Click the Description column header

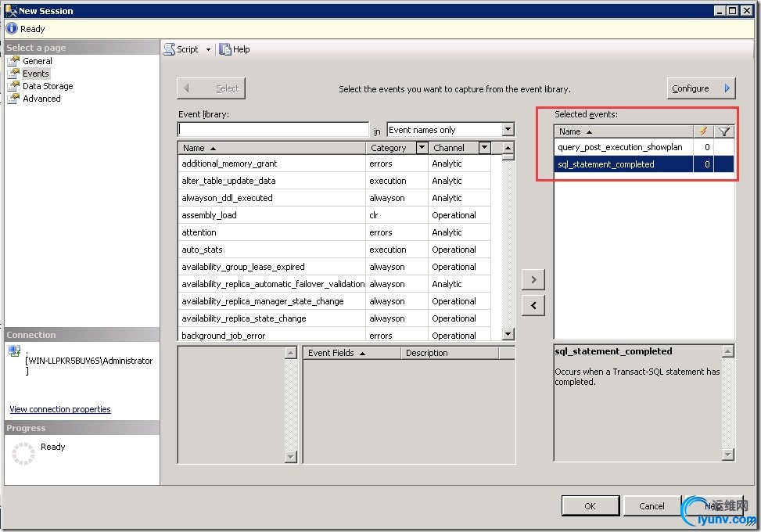[450, 353]
